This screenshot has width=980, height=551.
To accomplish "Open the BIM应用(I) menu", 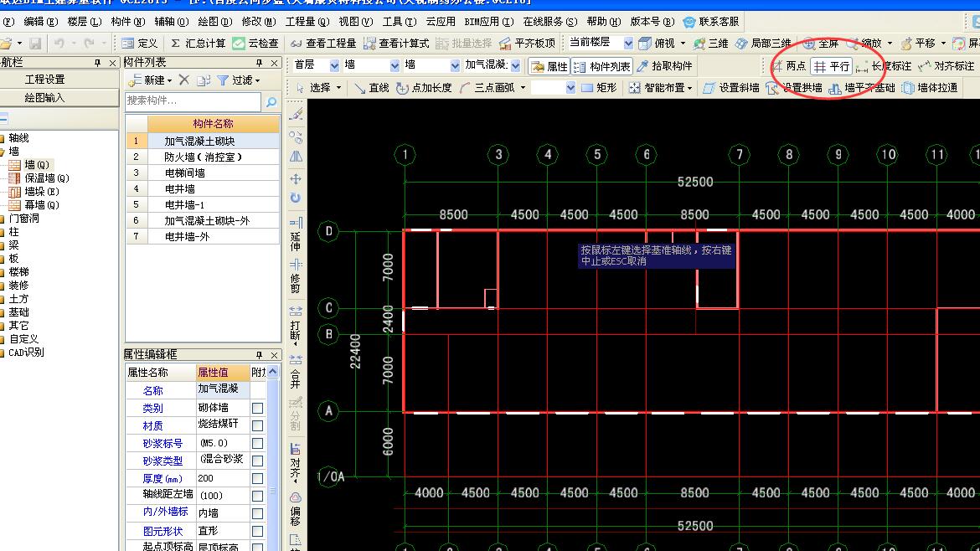I will tap(489, 21).
